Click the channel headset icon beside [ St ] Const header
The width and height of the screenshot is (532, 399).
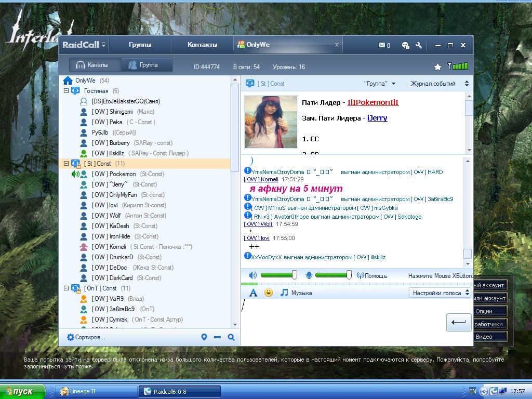(250, 84)
